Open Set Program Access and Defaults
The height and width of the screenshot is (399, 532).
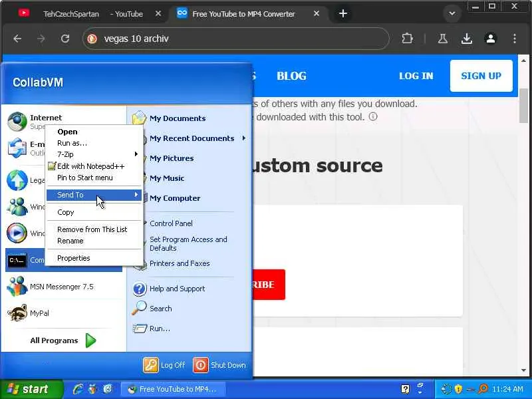click(188, 243)
